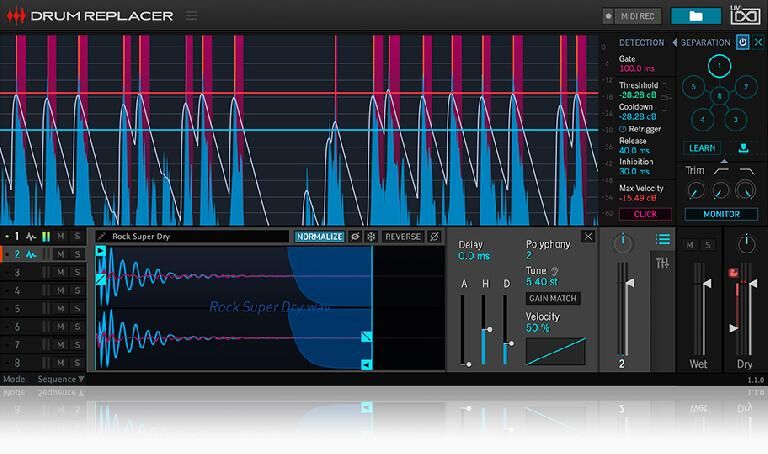Viewport: 768px width, 454px height.
Task: Click the Gate value 100.0 ms
Action: (x=637, y=69)
